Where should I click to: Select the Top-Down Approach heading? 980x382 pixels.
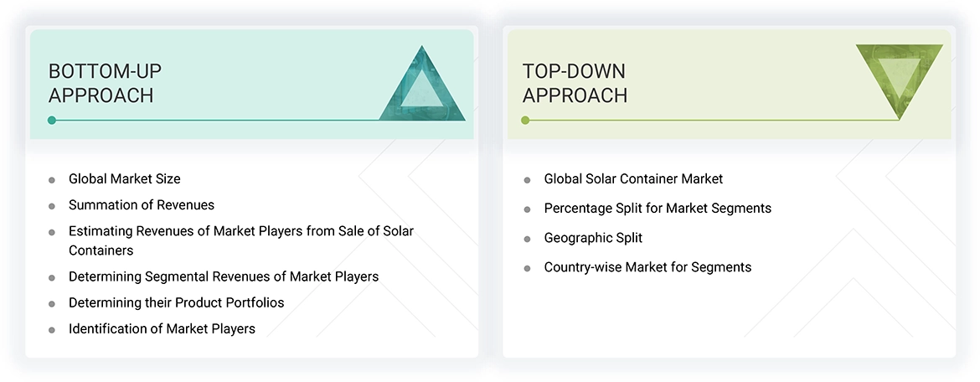[575, 83]
